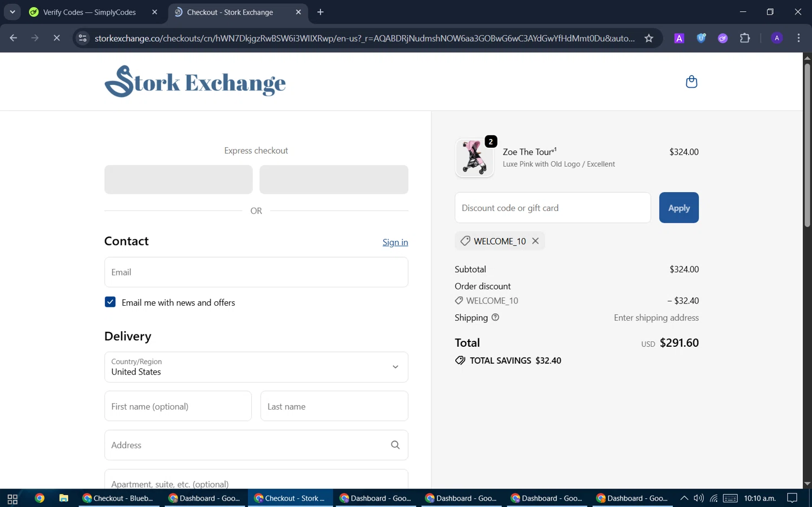812x507 pixels.
Task: Switch to Checkout - Stork taskbar window
Action: [x=290, y=498]
